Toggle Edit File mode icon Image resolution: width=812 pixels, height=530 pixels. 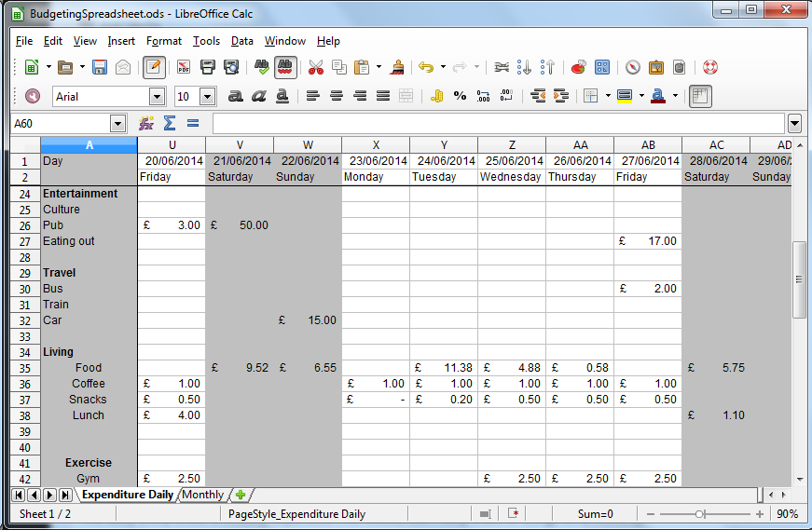pyautogui.click(x=154, y=67)
